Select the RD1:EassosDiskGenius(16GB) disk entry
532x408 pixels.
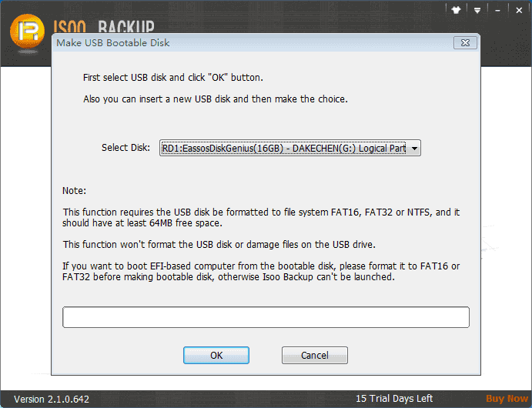point(283,149)
